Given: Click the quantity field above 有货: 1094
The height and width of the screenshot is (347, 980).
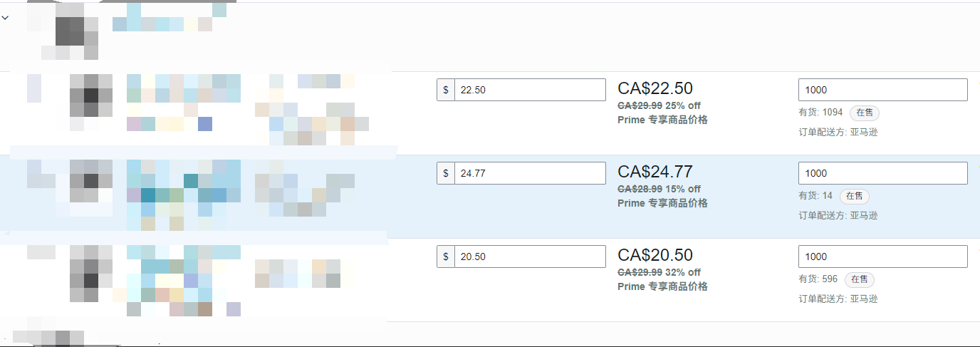Looking at the screenshot, I should point(882,90).
